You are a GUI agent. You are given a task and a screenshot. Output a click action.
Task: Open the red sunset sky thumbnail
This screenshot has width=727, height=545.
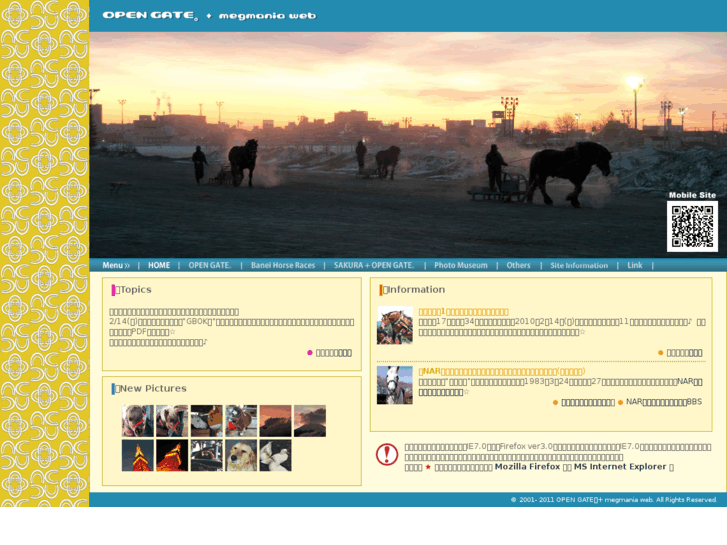click(275, 421)
